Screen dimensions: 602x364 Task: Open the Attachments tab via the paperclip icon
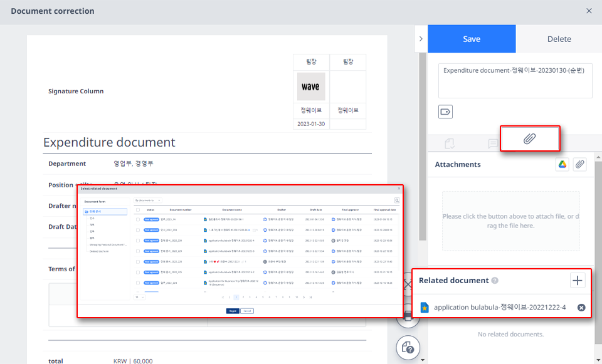coord(529,137)
